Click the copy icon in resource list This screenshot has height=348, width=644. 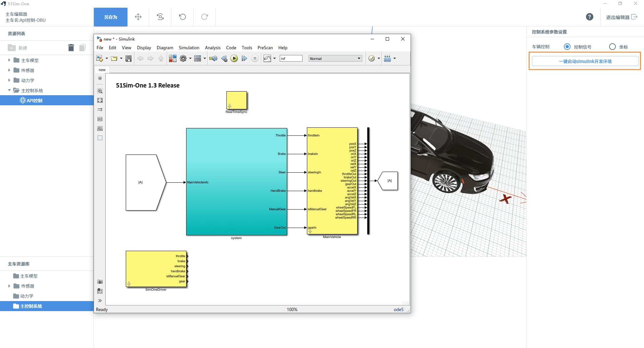(x=83, y=48)
